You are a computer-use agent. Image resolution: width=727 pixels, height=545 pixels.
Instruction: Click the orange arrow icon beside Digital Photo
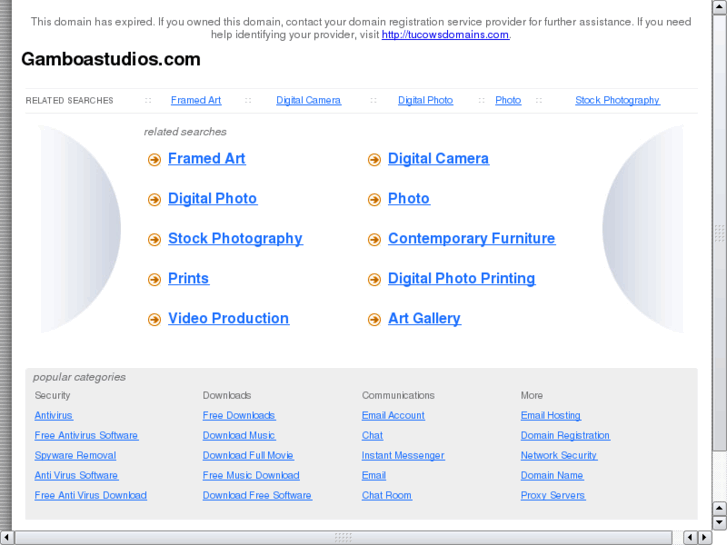tap(154, 199)
